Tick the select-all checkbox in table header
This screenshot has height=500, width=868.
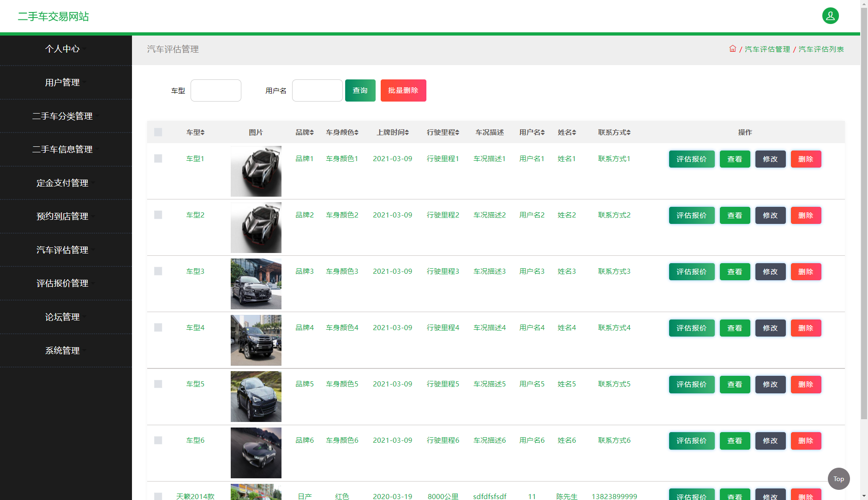tap(158, 132)
